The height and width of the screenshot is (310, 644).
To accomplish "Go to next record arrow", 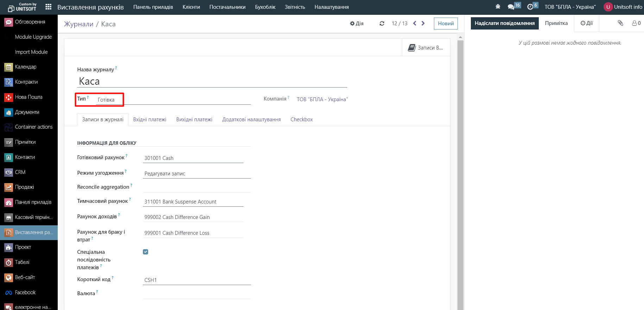I will pyautogui.click(x=423, y=23).
